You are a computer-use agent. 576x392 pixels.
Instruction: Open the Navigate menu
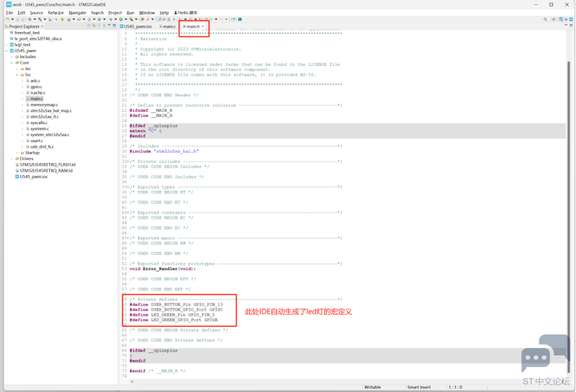pos(77,12)
